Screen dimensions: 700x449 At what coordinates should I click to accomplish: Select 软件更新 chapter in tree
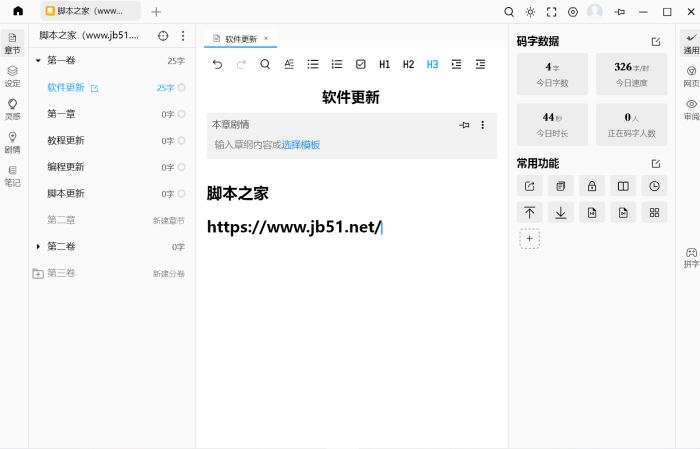pyautogui.click(x=66, y=87)
